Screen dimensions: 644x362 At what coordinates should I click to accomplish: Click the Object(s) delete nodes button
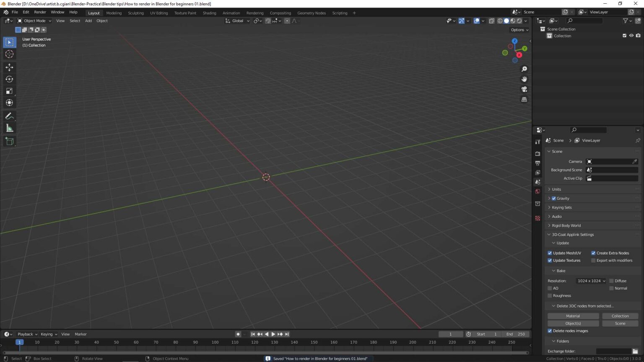[x=573, y=323]
